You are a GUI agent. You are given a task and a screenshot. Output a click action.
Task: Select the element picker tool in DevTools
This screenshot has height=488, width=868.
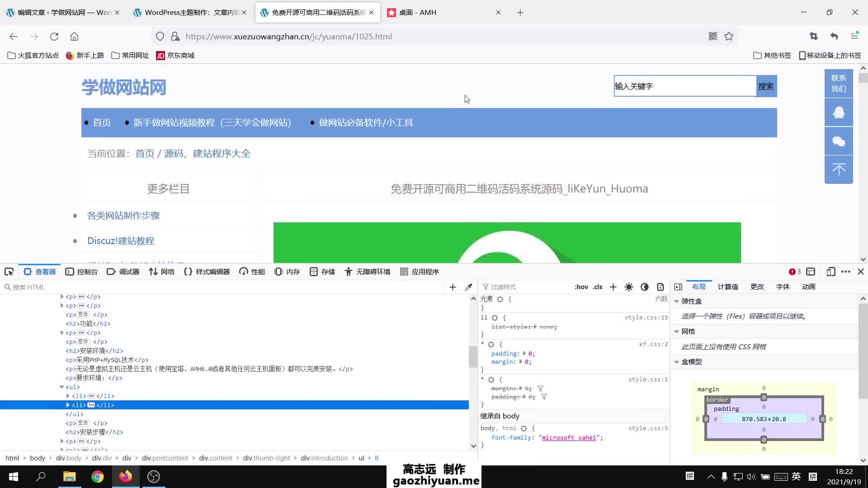(x=9, y=272)
